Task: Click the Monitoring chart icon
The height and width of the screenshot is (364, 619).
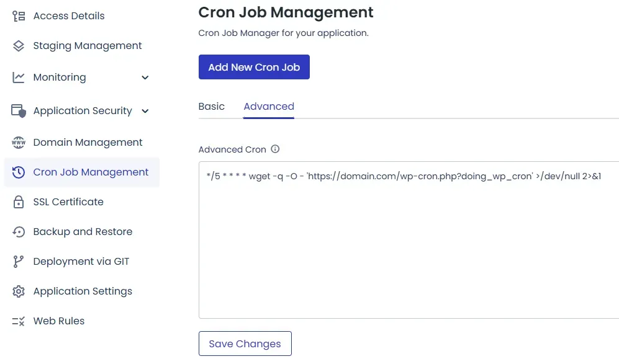Action: click(x=19, y=78)
